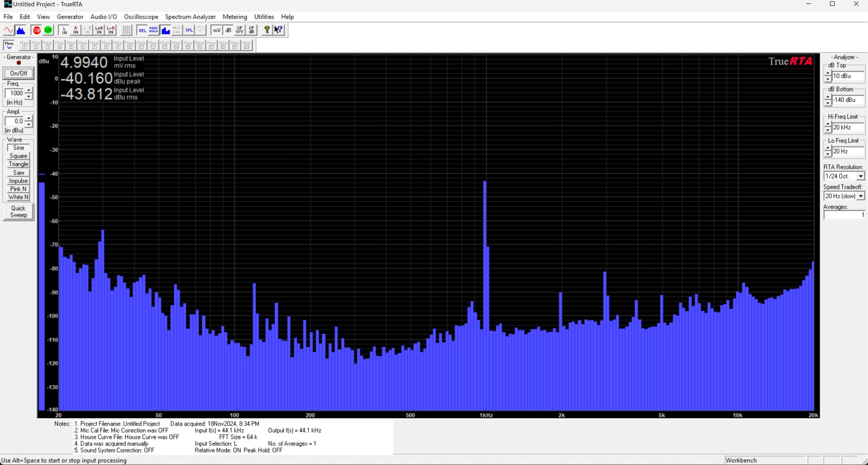The width and height of the screenshot is (868, 465).
Task: Open the Help menu
Action: pyautogui.click(x=287, y=17)
